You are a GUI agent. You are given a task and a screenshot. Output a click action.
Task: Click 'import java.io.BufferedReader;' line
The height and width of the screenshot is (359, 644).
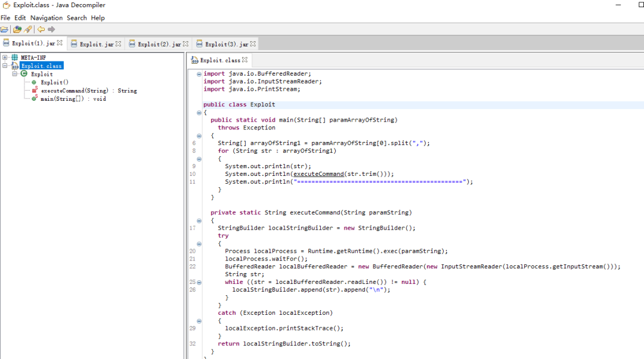257,73
